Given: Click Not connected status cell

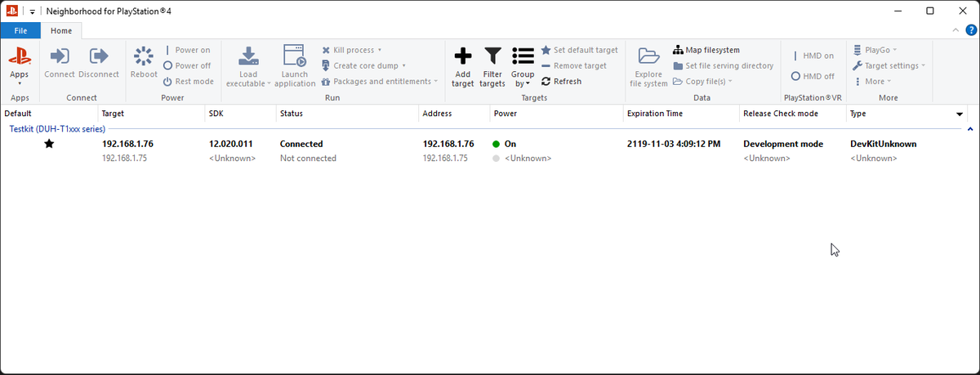Looking at the screenshot, I should 308,158.
